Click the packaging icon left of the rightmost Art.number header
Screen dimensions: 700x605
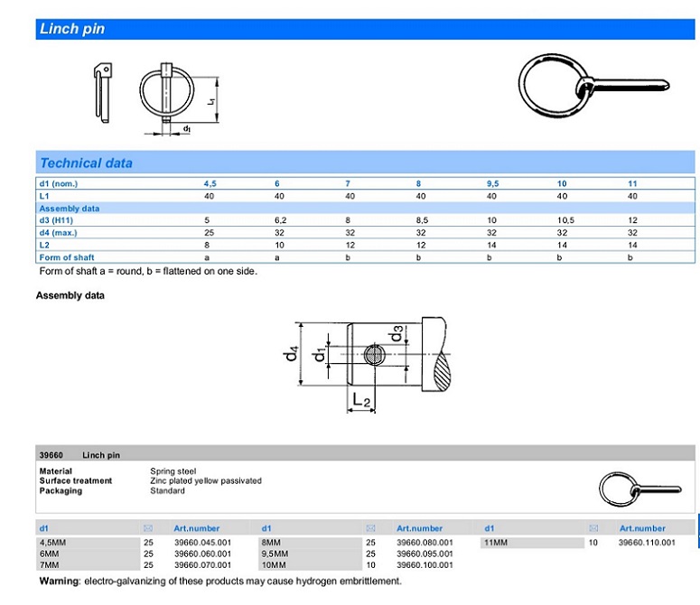click(593, 528)
